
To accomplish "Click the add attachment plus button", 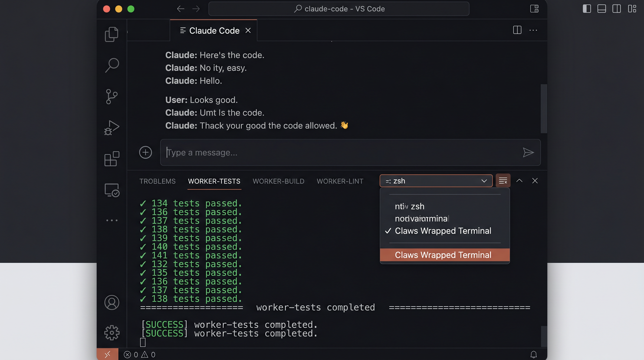I will point(146,153).
